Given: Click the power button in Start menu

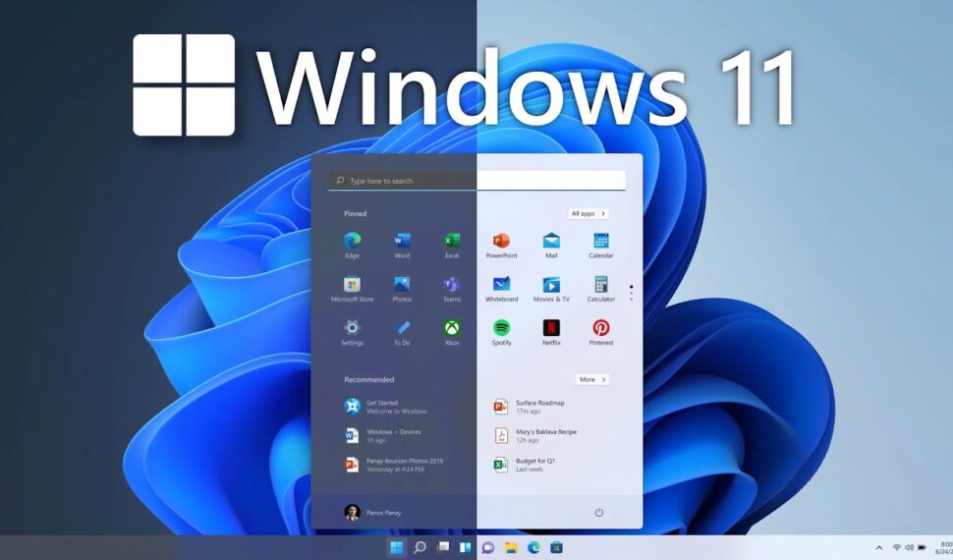Looking at the screenshot, I should pos(598,512).
